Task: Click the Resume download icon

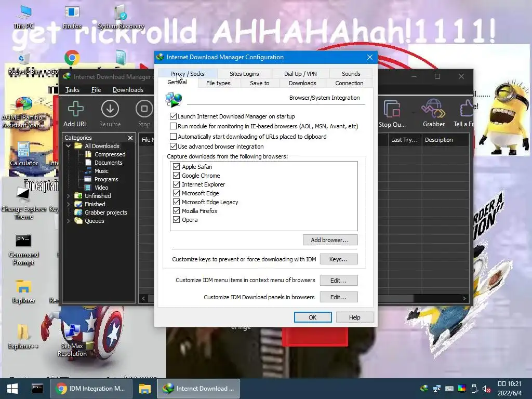Action: (110, 114)
